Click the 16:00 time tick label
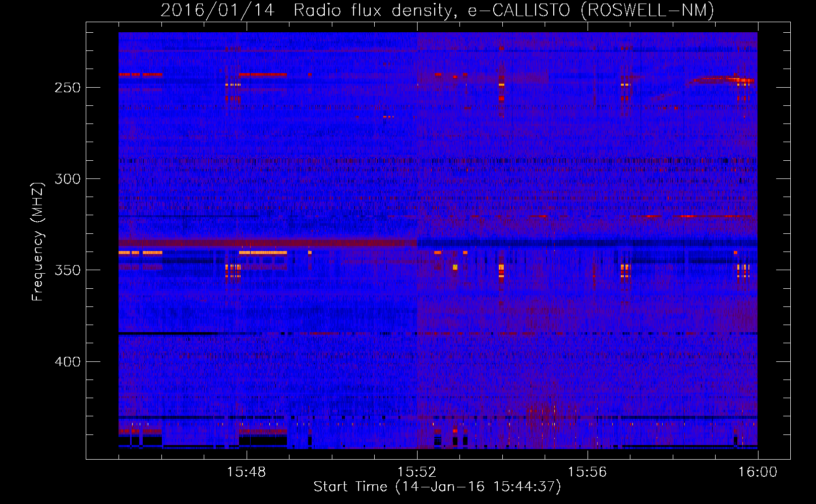The image size is (816, 504). coord(757,472)
